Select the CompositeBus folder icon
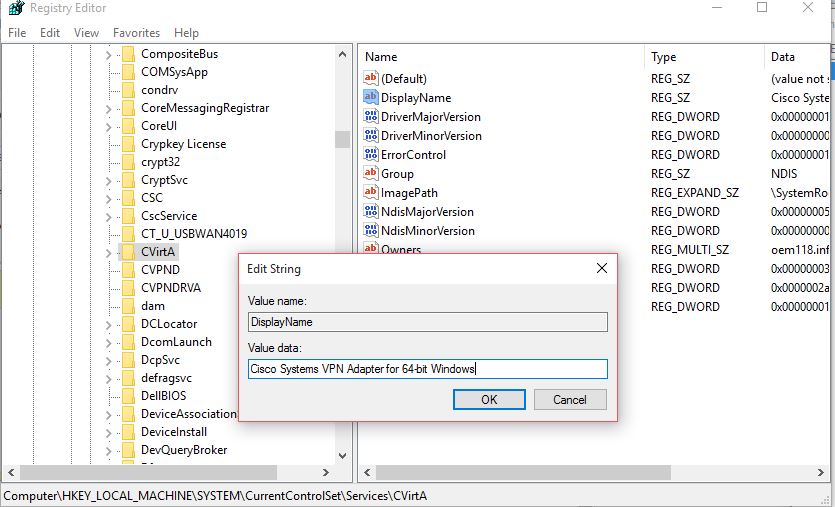This screenshot has height=507, width=835. pyautogui.click(x=128, y=54)
